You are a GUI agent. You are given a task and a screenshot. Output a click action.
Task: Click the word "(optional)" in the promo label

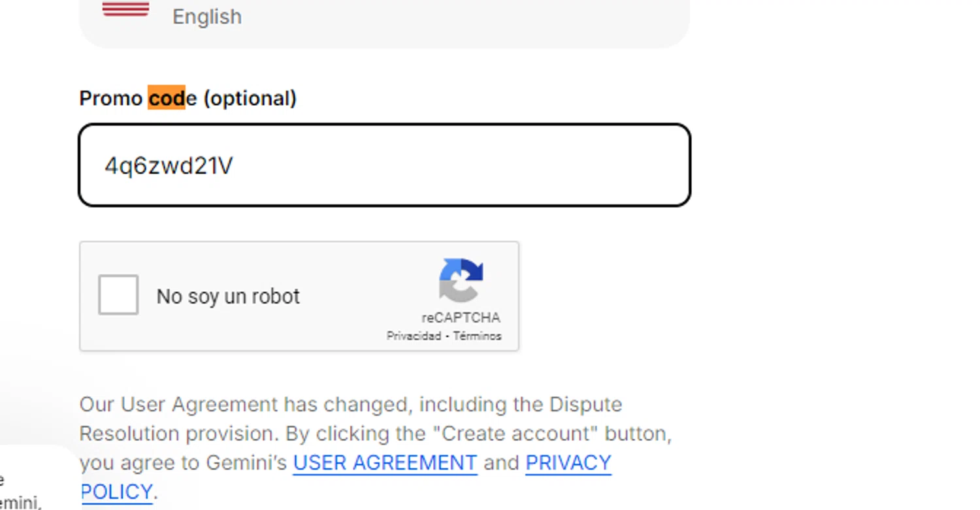click(250, 99)
